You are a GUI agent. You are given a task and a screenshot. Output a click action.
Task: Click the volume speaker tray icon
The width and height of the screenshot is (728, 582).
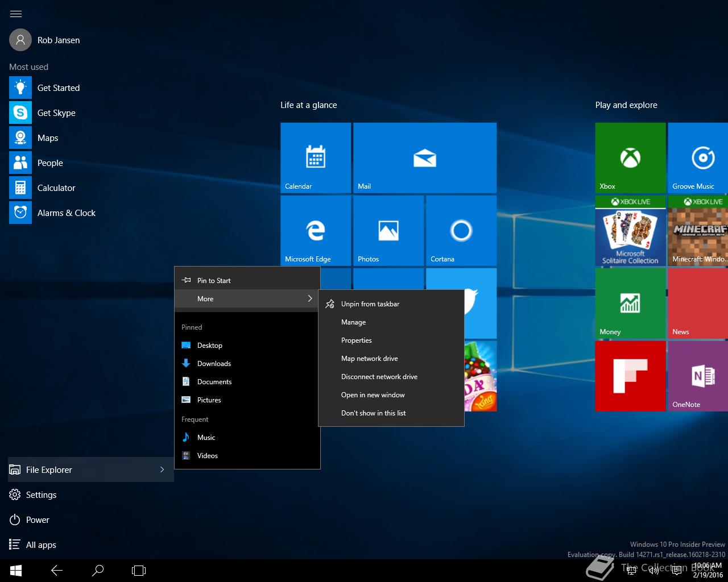pos(654,571)
